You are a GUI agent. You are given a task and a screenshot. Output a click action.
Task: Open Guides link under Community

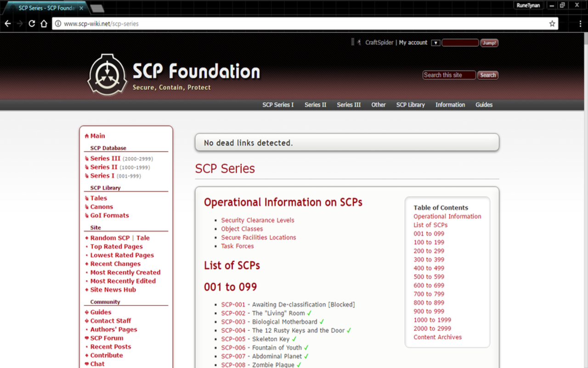[101, 312]
